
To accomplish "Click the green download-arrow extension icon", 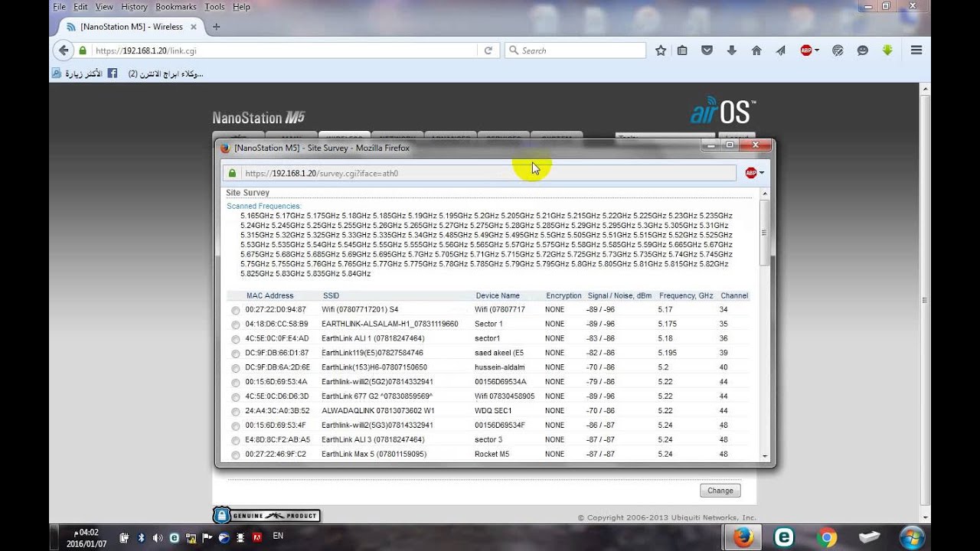I will tap(887, 51).
